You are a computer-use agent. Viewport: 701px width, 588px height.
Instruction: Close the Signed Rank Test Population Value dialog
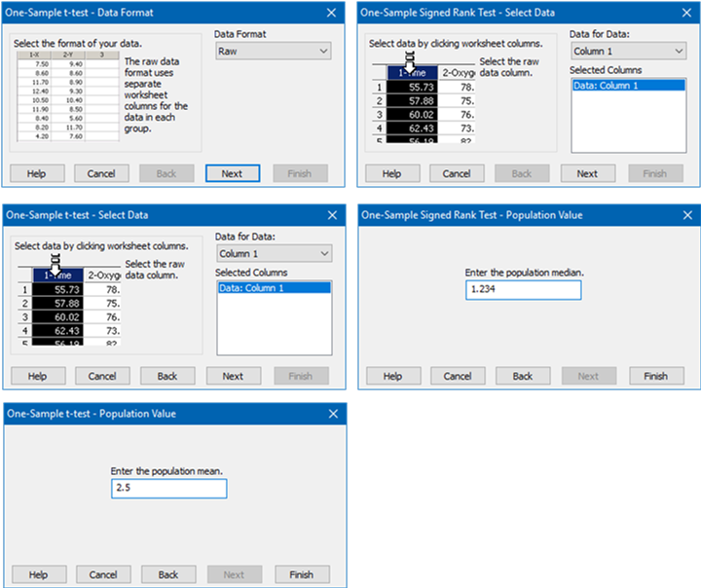(x=685, y=215)
